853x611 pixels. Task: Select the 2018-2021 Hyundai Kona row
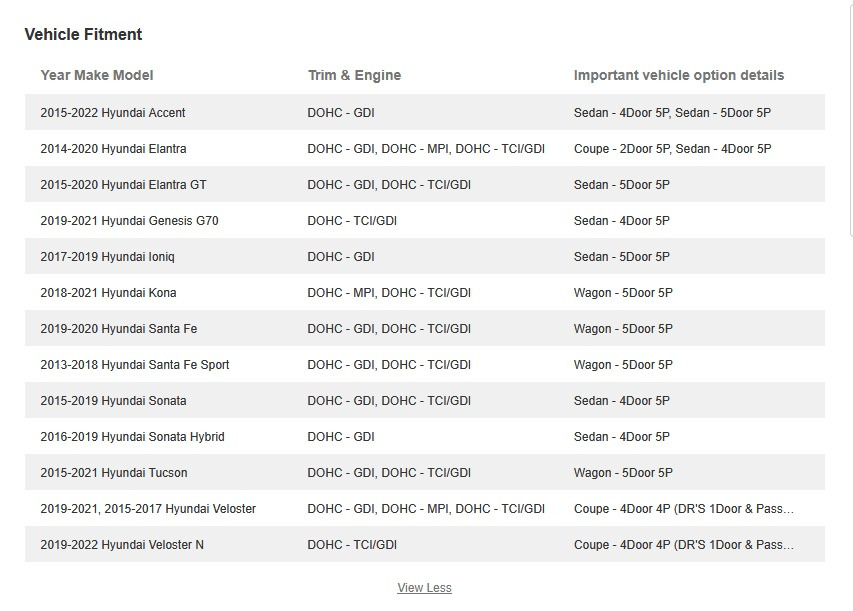pyautogui.click(x=108, y=293)
